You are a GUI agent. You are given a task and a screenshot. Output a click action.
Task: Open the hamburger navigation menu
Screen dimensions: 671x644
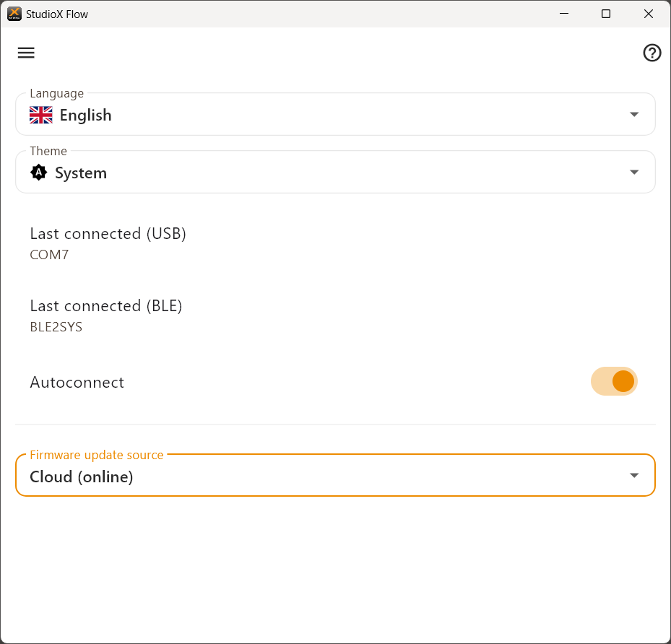(26, 53)
